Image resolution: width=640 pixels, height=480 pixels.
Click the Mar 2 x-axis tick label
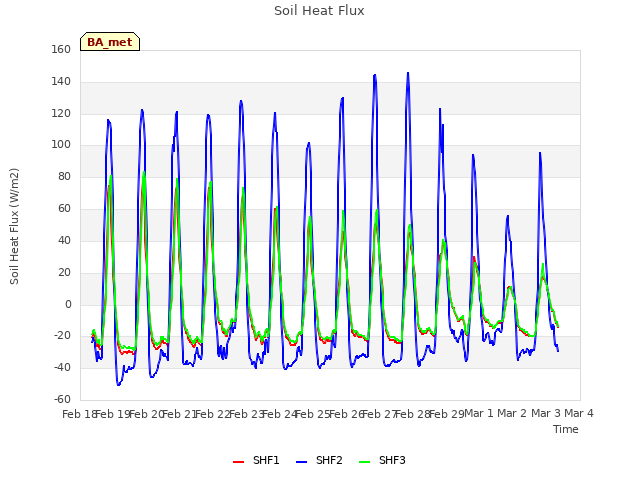tap(512, 413)
